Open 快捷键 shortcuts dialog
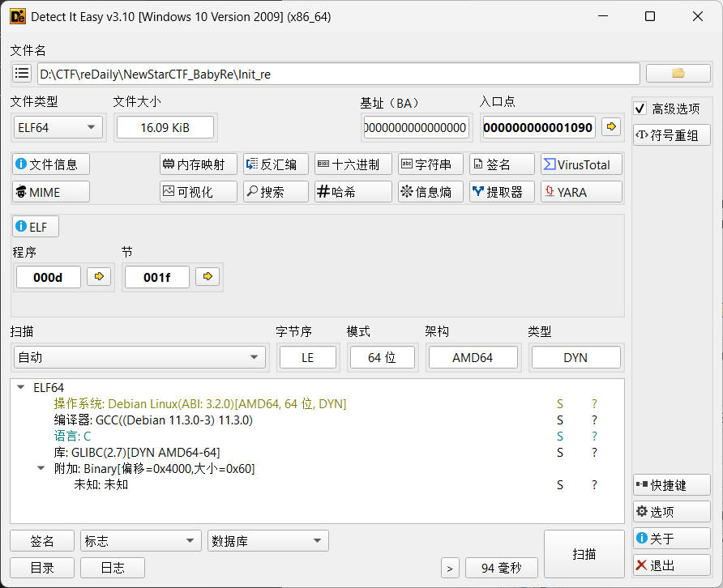 pos(671,485)
